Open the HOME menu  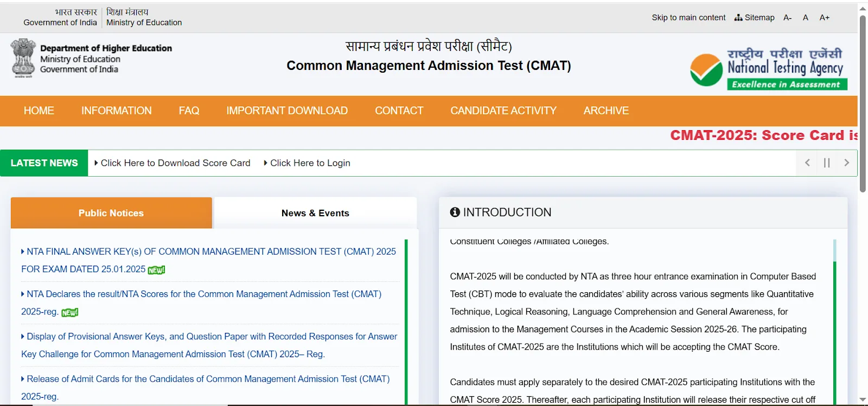39,111
